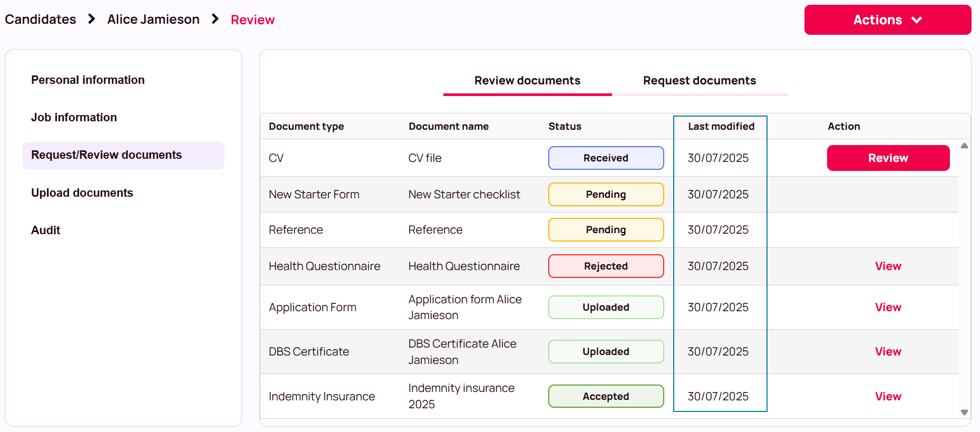Screen dimensions: 980x432
Task: Select Upload documents in sidebar
Action: [x=82, y=193]
